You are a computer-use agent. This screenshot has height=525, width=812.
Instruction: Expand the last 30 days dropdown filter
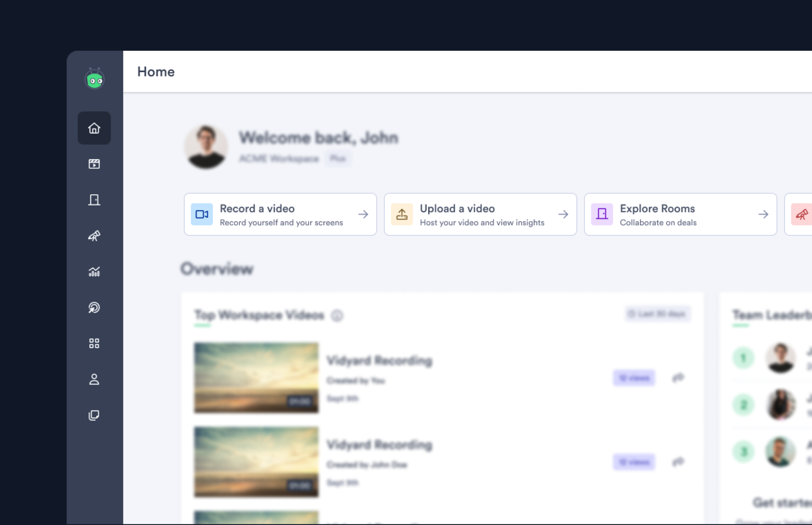click(656, 314)
